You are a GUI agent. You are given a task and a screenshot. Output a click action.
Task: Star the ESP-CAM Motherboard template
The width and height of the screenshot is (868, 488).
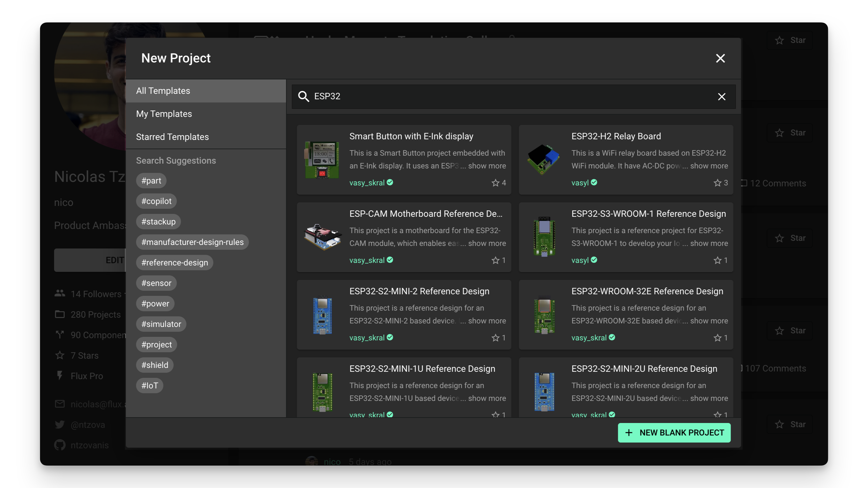(495, 260)
